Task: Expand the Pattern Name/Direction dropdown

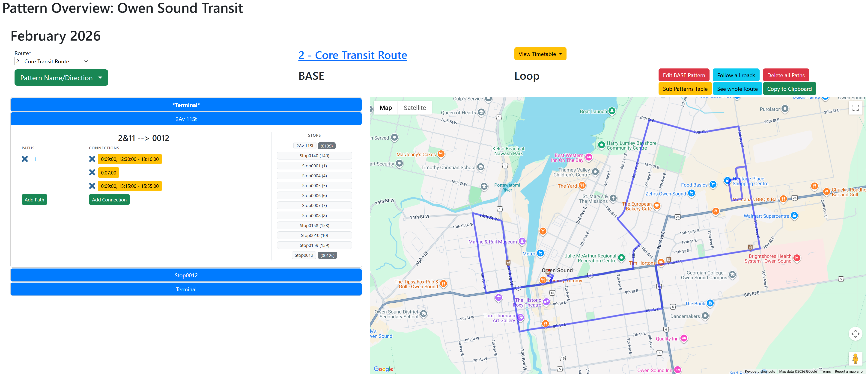Action: (61, 77)
